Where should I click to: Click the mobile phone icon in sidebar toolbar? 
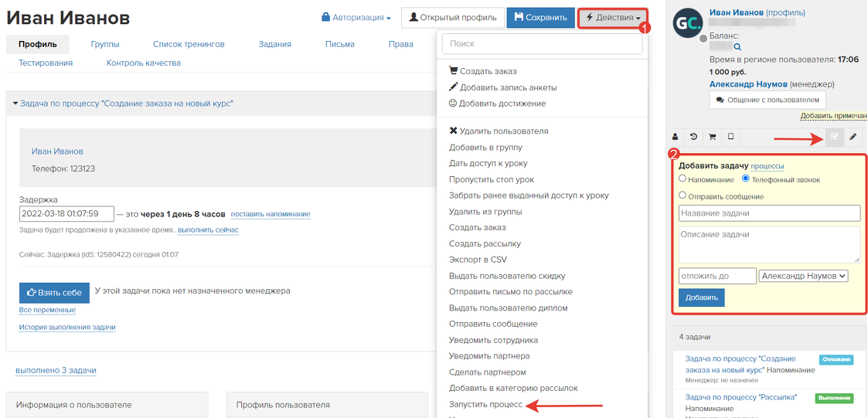coord(730,138)
